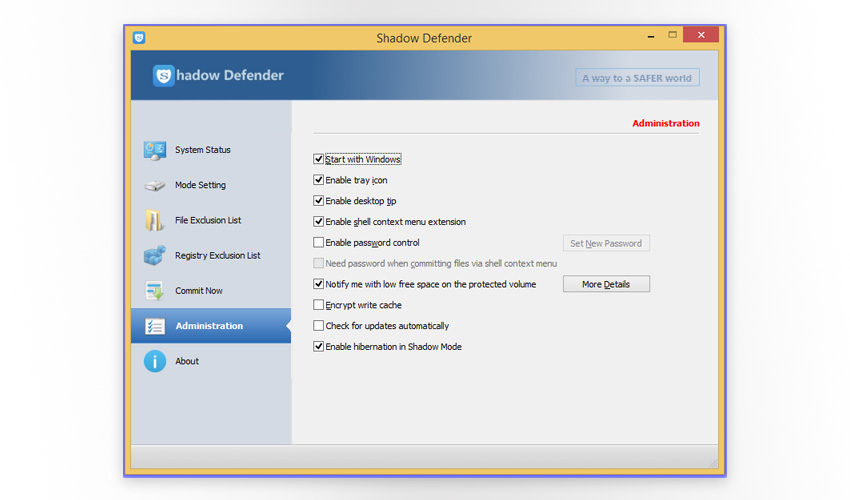Open Commit Now page
The height and width of the screenshot is (500, 850).
(198, 291)
